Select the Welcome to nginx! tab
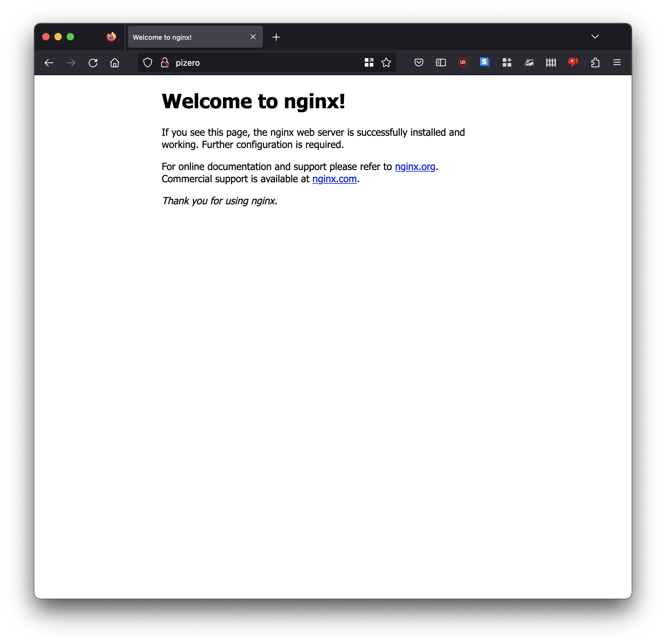 click(195, 37)
